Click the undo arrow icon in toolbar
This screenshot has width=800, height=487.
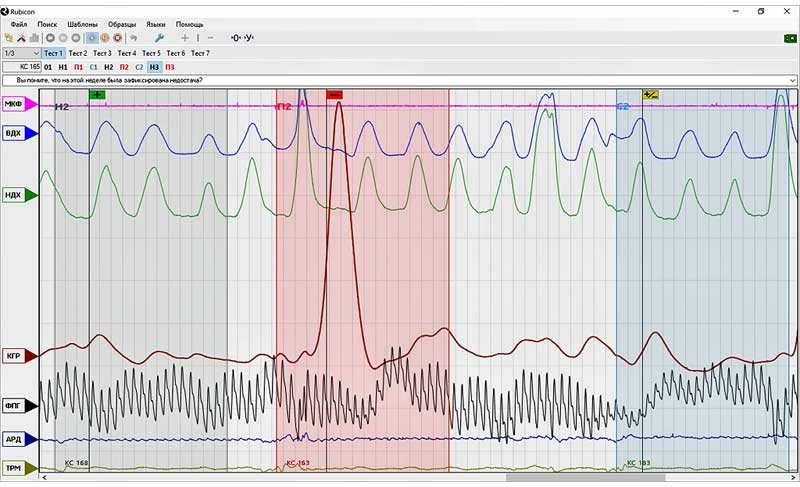tap(133, 37)
